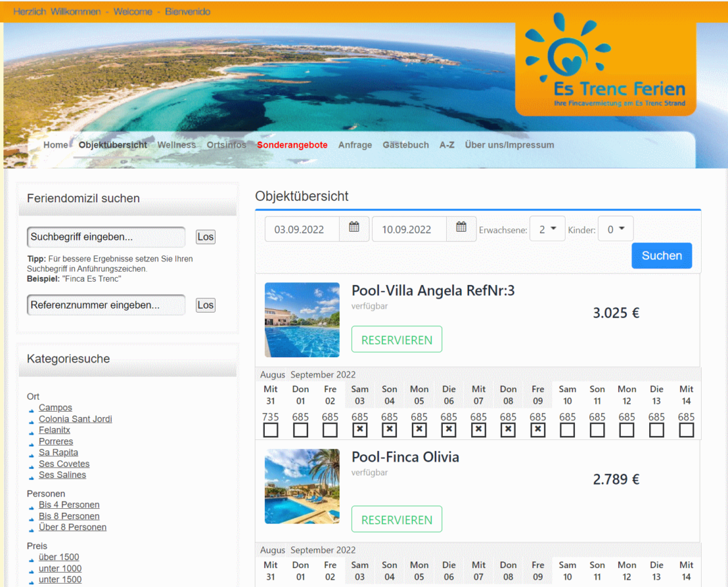This screenshot has width=728, height=587.
Task: Click the arrow bullet beside Bis 4 Personen
Action: coord(32,506)
